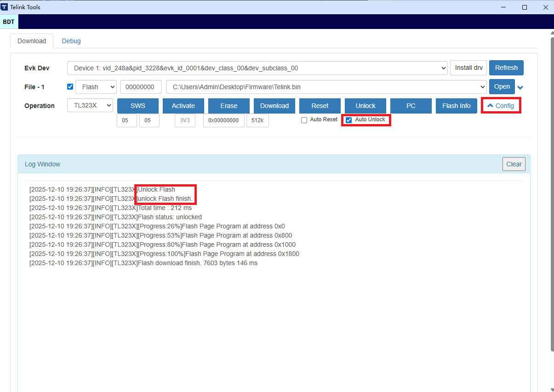
Task: Open a different firmware file
Action: pyautogui.click(x=502, y=86)
